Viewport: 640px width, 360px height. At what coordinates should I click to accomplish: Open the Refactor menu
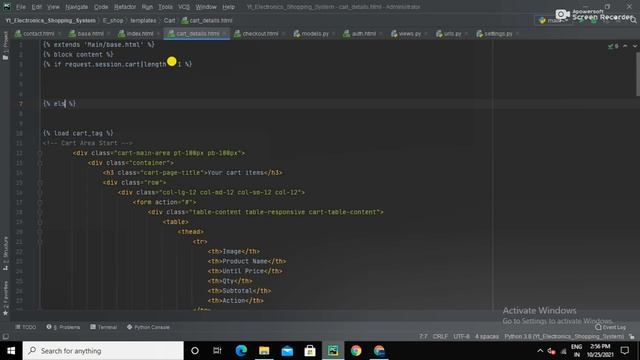[x=125, y=7]
